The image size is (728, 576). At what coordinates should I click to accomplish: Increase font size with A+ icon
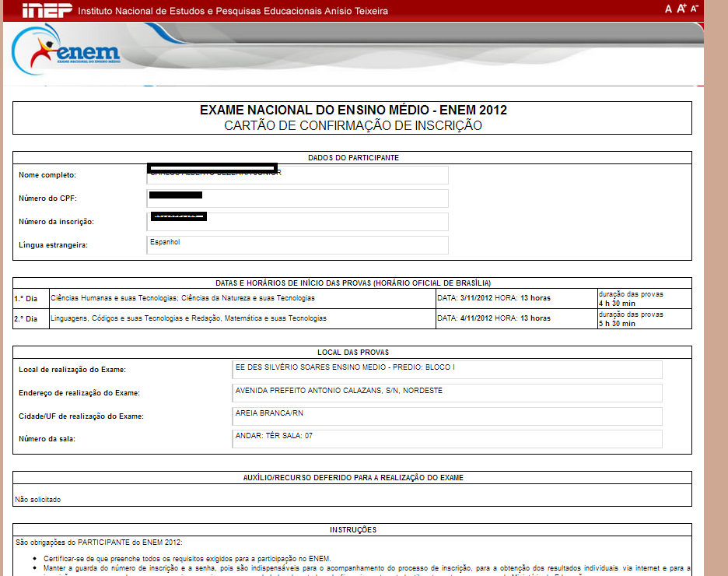coord(681,9)
